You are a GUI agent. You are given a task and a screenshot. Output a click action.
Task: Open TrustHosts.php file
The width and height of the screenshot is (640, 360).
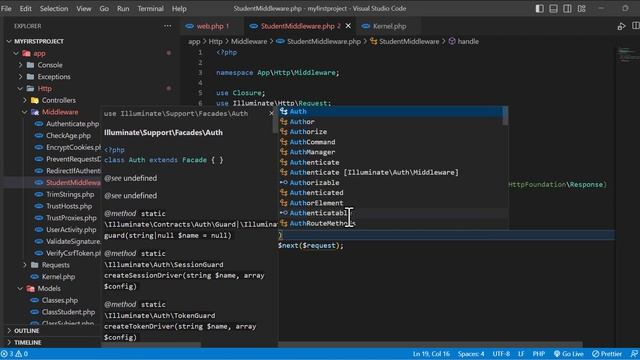(x=69, y=206)
